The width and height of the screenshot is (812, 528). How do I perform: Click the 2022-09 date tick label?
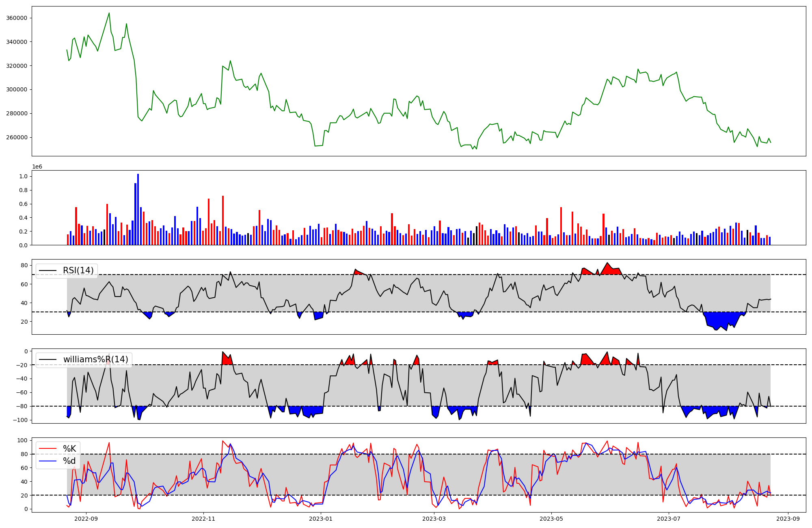point(86,519)
